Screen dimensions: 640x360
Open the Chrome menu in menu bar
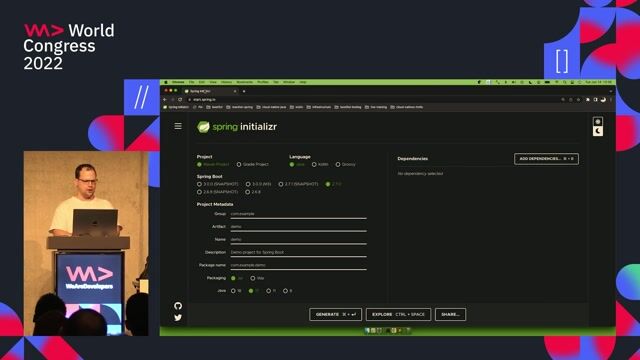(x=178, y=82)
